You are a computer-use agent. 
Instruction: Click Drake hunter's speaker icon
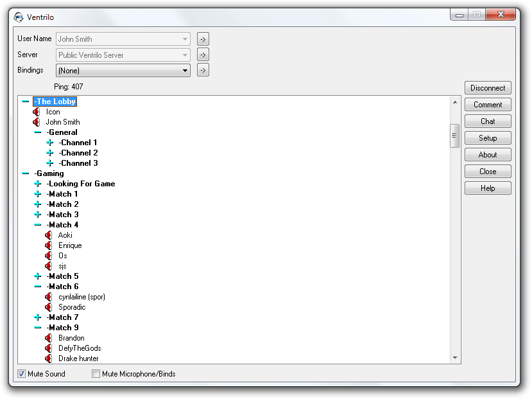coord(49,359)
